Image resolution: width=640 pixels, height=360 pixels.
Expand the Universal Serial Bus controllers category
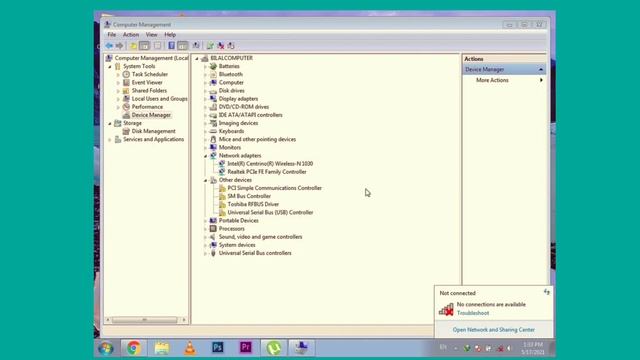pyautogui.click(x=206, y=253)
